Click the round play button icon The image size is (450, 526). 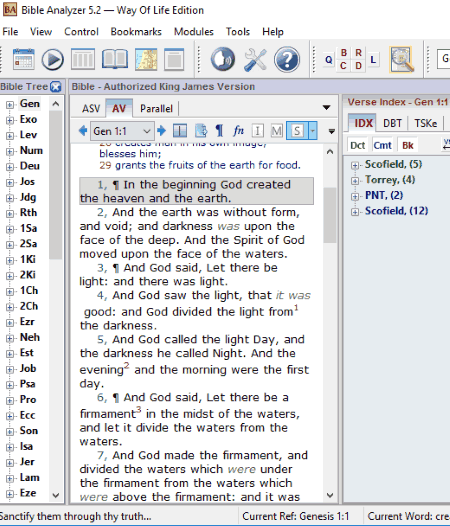(x=52, y=59)
